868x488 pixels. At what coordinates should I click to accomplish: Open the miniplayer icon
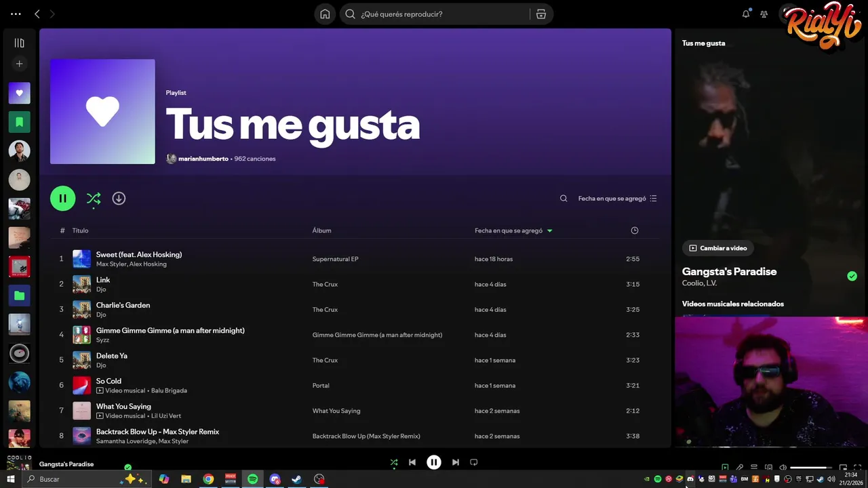843,467
